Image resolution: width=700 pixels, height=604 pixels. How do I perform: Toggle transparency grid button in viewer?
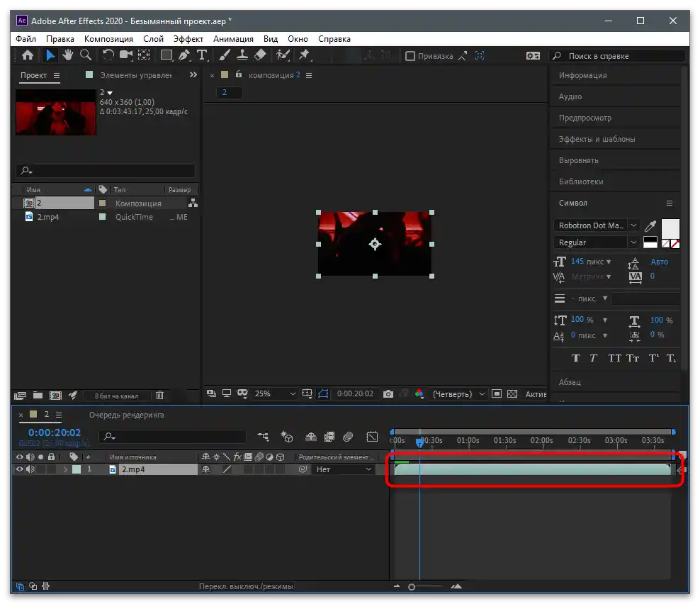(512, 394)
